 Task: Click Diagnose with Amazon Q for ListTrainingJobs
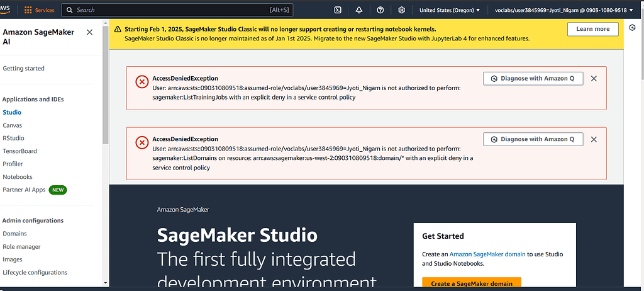(533, 79)
